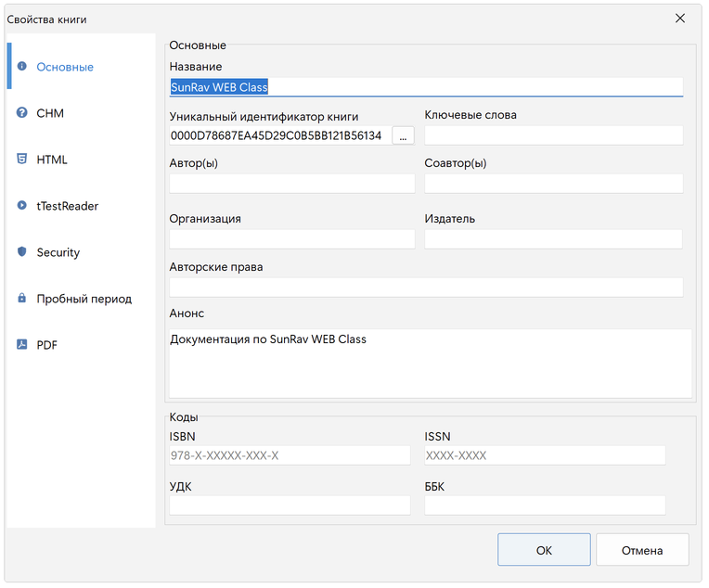
Task: Click the shield icon beside Security
Action: [x=21, y=251]
